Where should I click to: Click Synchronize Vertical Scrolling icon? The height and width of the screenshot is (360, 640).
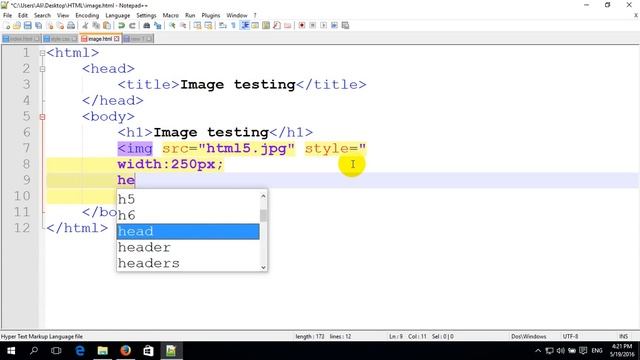tap(197, 25)
